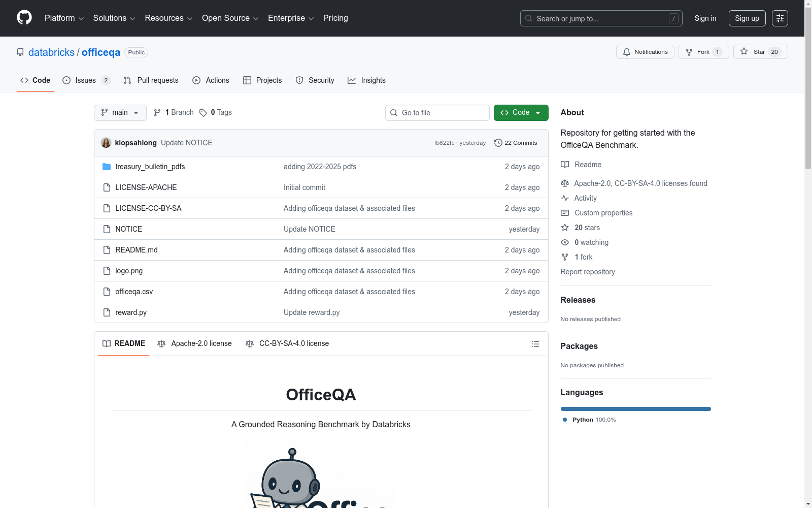Fork the officeqa repository
Image resolution: width=812 pixels, height=508 pixels.
pos(703,52)
